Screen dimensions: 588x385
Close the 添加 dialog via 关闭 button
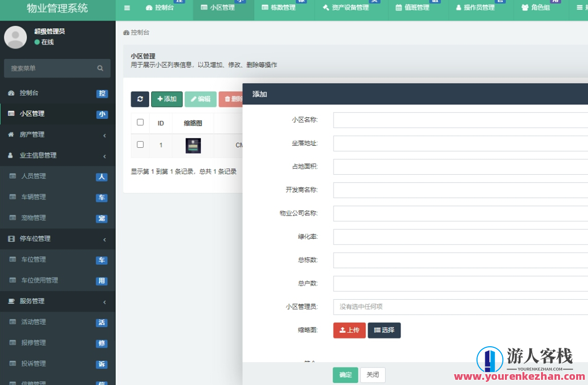373,375
